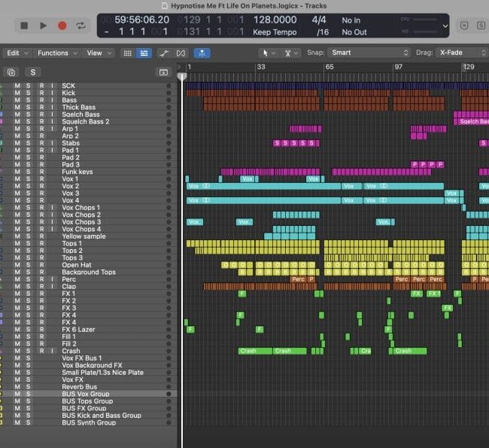Click the global Solo S button
The image size is (489, 448).
pos(32,72)
